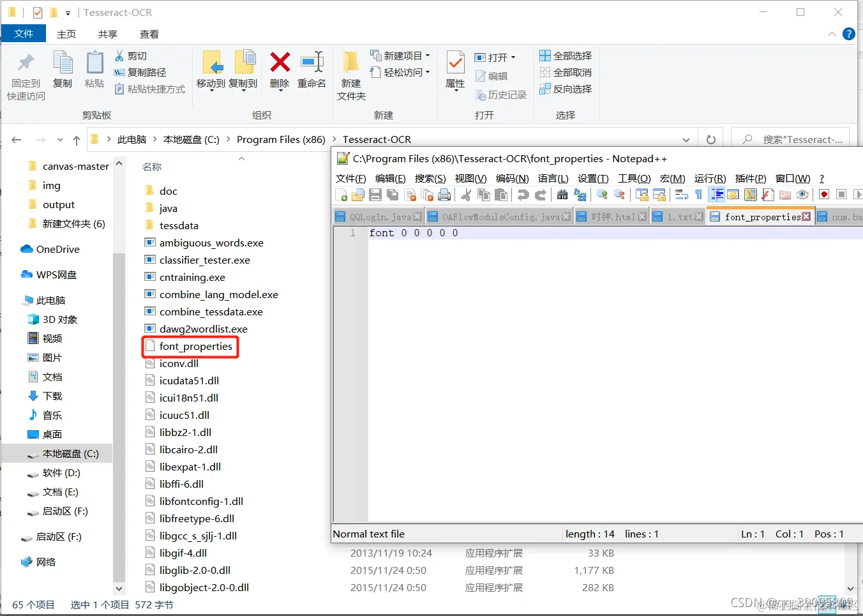This screenshot has height=616, width=863.
Task: Click Zoom In icon in Notepad++ toolbar
Action: point(602,195)
